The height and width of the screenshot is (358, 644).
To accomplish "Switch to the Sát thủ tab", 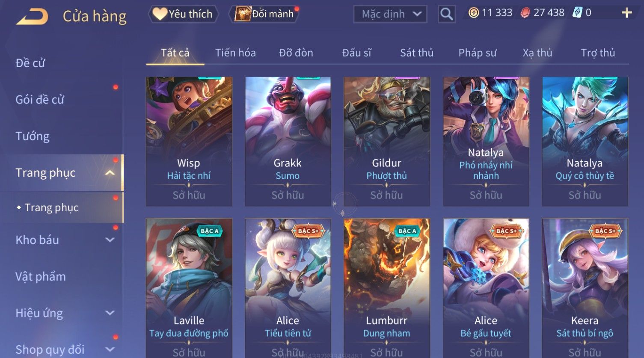I will [416, 53].
